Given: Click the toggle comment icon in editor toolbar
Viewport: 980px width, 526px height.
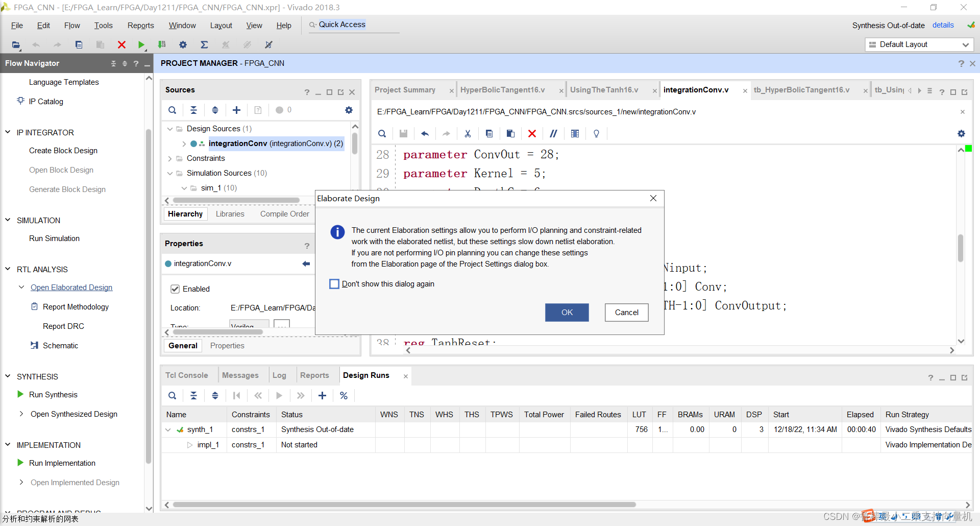Looking at the screenshot, I should [x=553, y=134].
